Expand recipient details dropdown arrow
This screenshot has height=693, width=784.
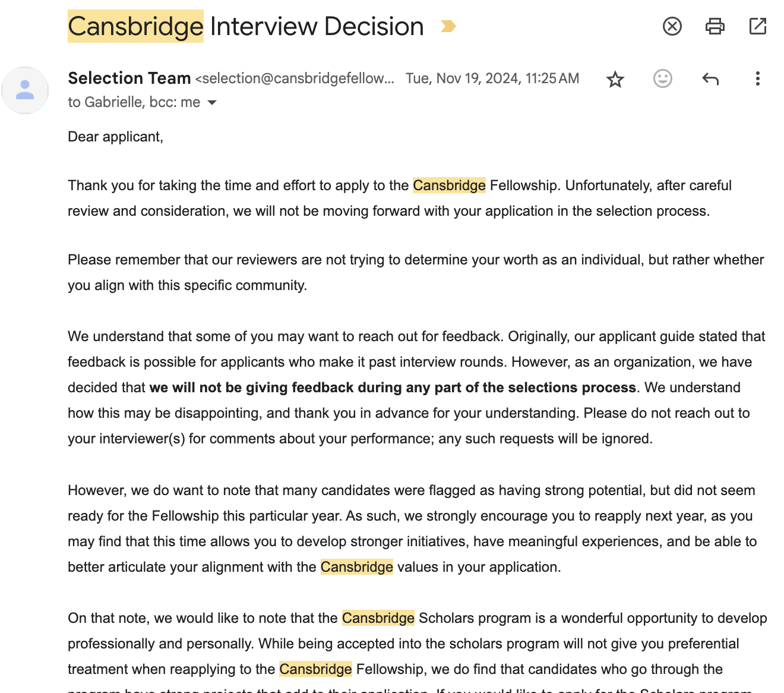[212, 103]
